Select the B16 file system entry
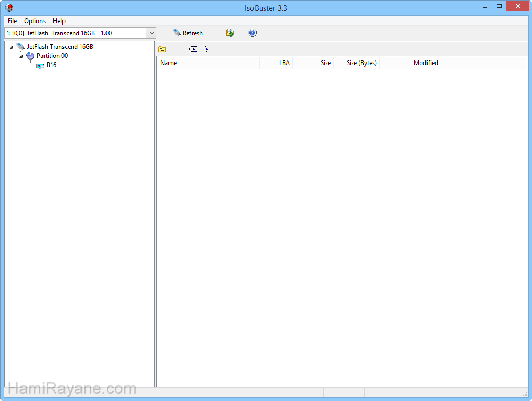Viewport: 532px width, 401px height. pyautogui.click(x=52, y=65)
